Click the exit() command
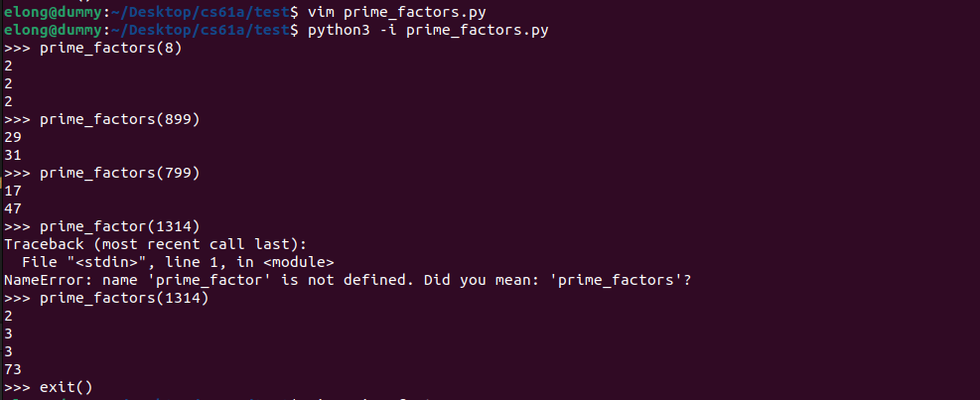 click(66, 387)
